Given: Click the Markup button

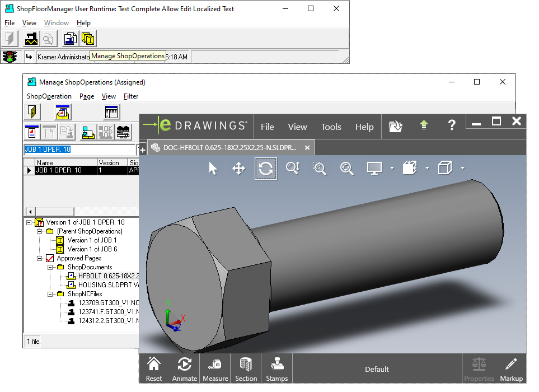Looking at the screenshot, I should coord(511,369).
